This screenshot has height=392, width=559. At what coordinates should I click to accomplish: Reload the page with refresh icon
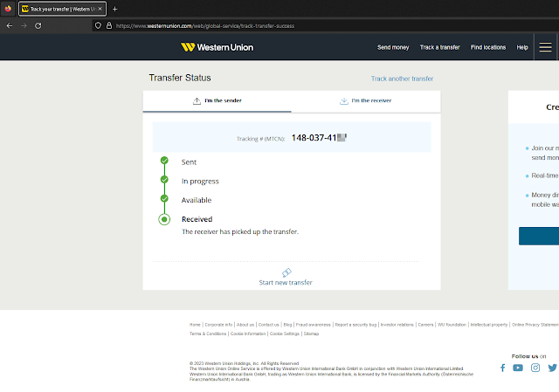pos(38,25)
